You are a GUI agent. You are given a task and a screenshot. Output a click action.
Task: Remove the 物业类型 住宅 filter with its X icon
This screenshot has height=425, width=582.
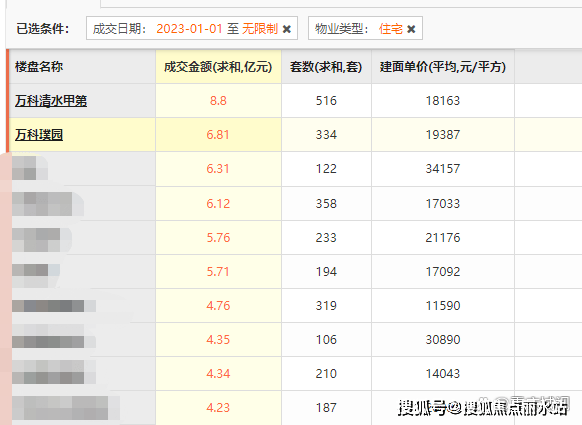point(411,29)
